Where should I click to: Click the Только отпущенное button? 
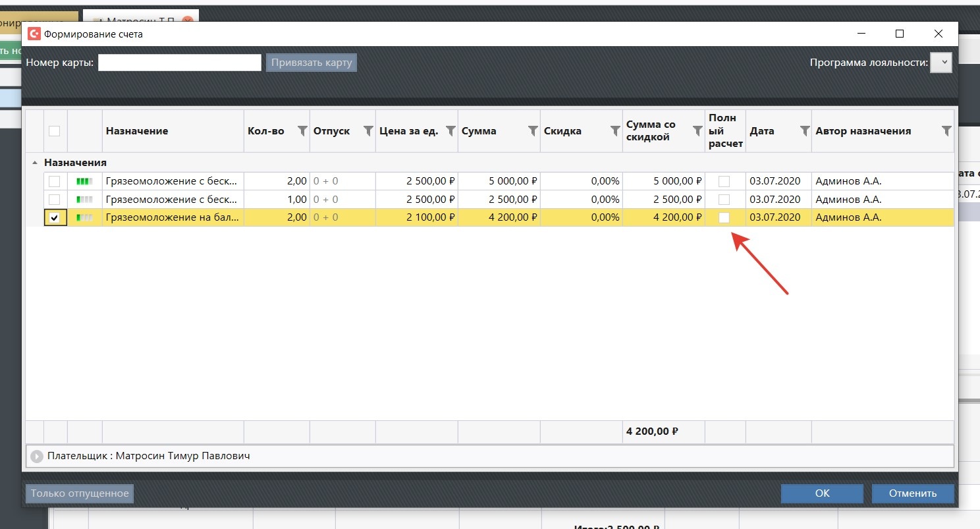[x=80, y=493]
